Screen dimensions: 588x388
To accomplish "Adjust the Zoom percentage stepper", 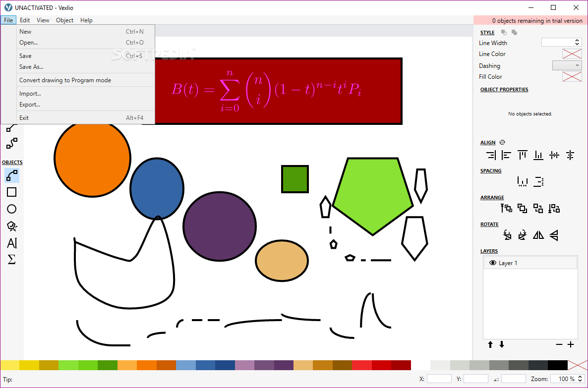I will (580, 379).
